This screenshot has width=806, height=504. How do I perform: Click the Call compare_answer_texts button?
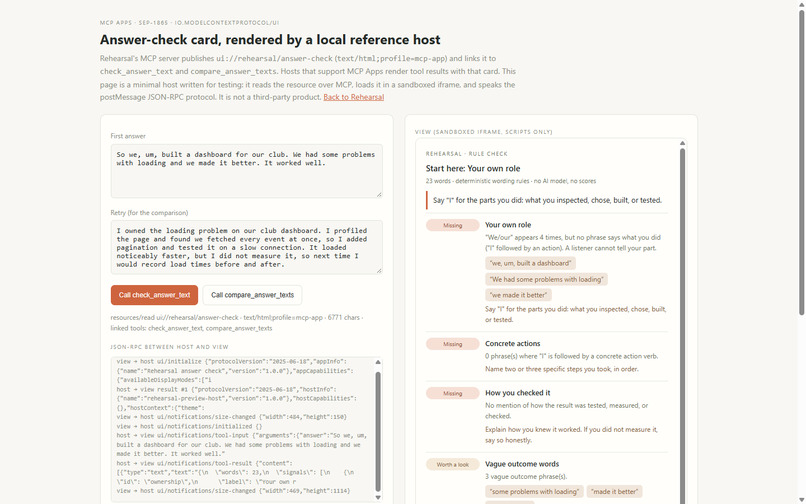pos(252,295)
